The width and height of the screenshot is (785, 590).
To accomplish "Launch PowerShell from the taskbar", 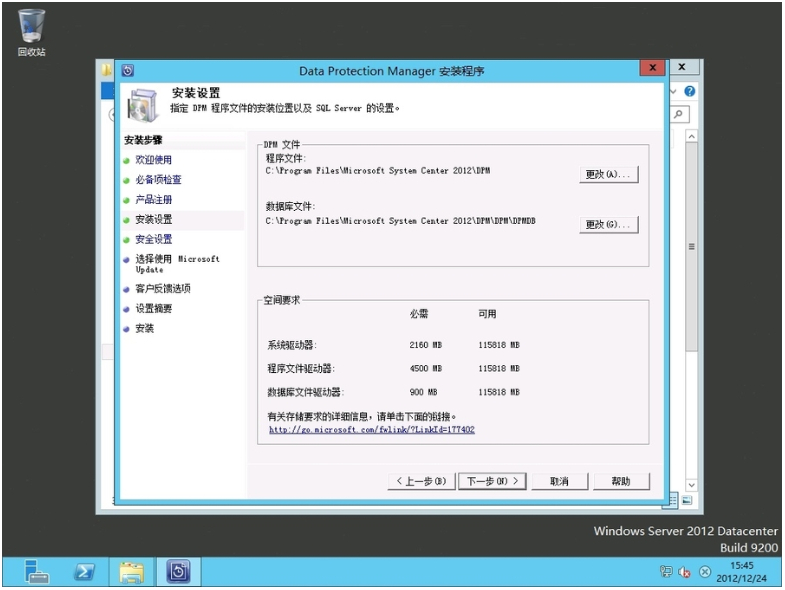I will tap(84, 571).
